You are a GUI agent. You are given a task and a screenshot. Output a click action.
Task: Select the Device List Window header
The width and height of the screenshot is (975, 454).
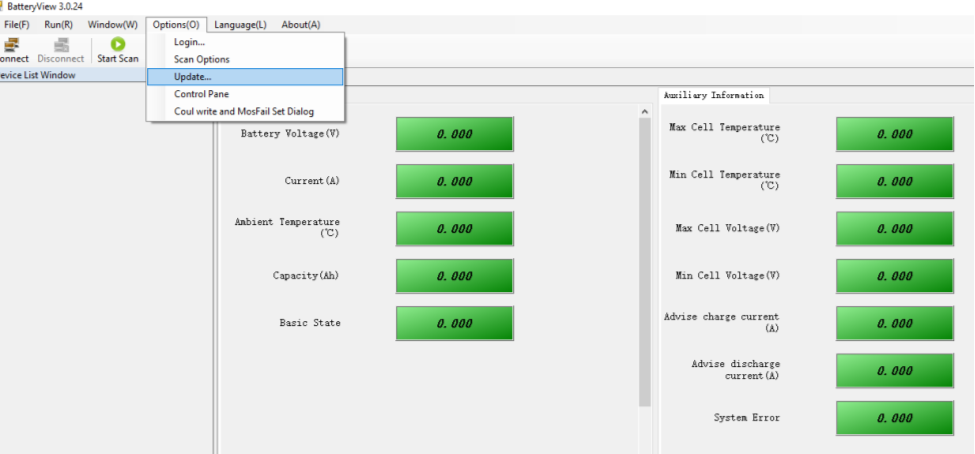[38, 75]
